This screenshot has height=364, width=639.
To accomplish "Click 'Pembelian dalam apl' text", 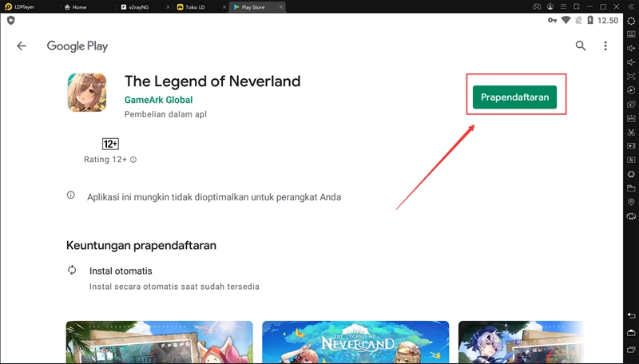I will pyautogui.click(x=165, y=114).
